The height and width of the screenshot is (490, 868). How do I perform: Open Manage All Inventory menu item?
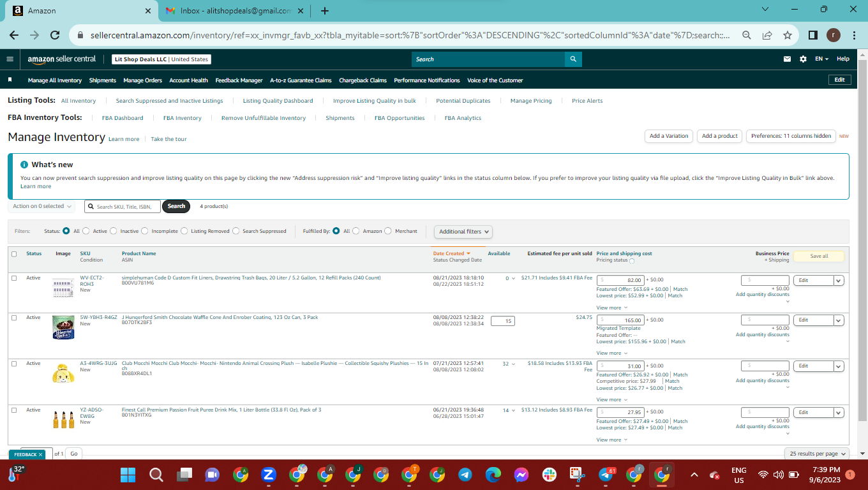point(55,80)
